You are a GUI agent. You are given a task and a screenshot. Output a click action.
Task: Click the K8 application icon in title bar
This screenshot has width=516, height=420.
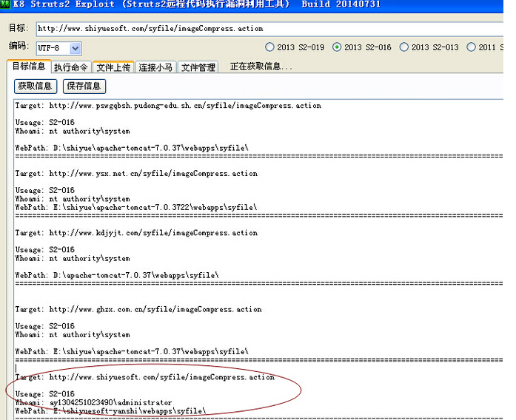coord(5,4)
